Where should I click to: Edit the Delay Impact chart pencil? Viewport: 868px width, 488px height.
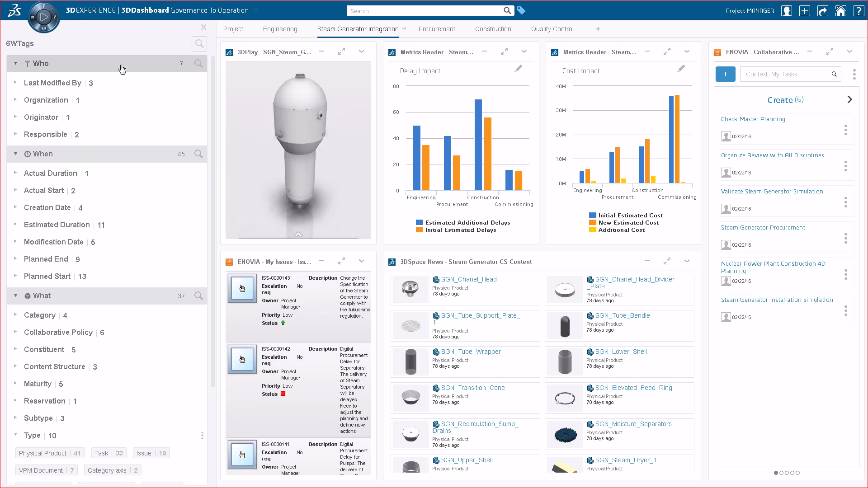point(518,69)
